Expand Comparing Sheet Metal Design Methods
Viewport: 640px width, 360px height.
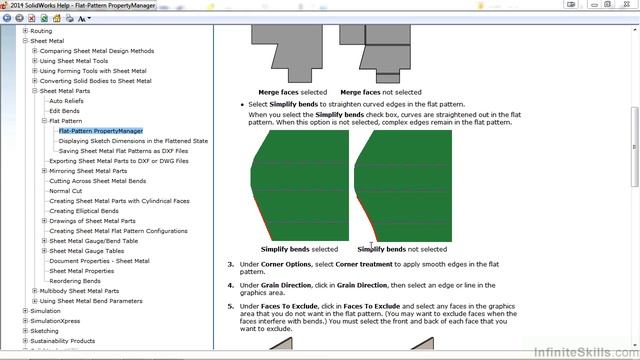[35, 51]
